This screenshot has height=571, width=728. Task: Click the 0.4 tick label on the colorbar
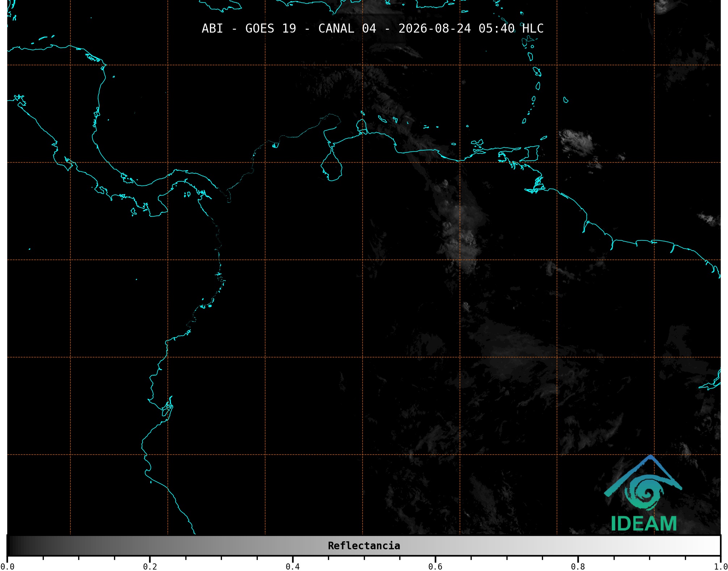click(293, 567)
